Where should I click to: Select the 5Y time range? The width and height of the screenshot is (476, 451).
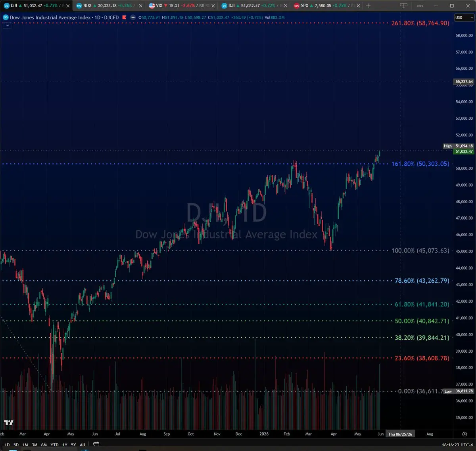pyautogui.click(x=73, y=445)
